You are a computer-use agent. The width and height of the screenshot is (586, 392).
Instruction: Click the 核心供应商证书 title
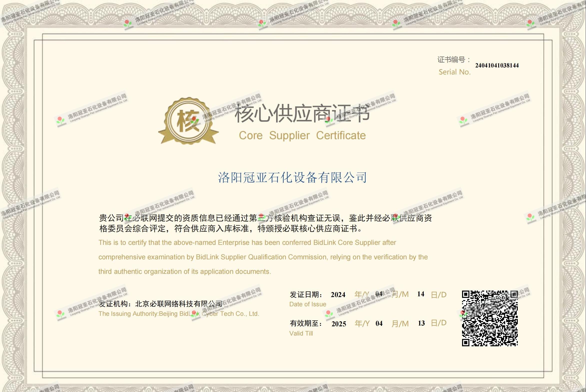tap(302, 113)
